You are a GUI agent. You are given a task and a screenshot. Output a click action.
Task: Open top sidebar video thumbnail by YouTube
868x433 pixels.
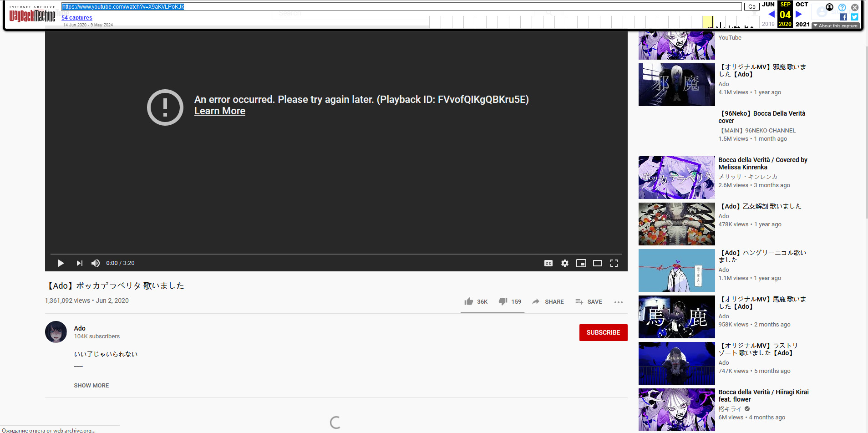(676, 45)
